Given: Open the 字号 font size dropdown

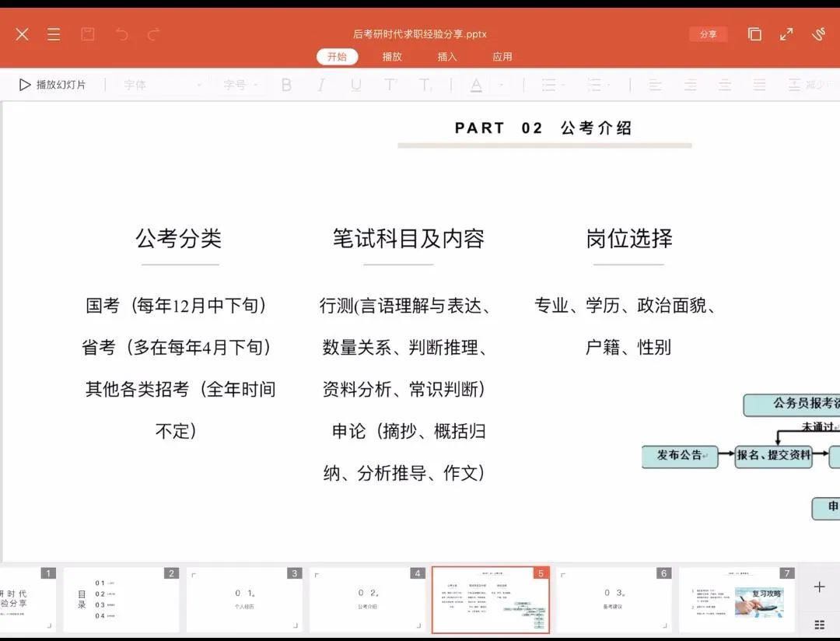Looking at the screenshot, I should coord(242,85).
